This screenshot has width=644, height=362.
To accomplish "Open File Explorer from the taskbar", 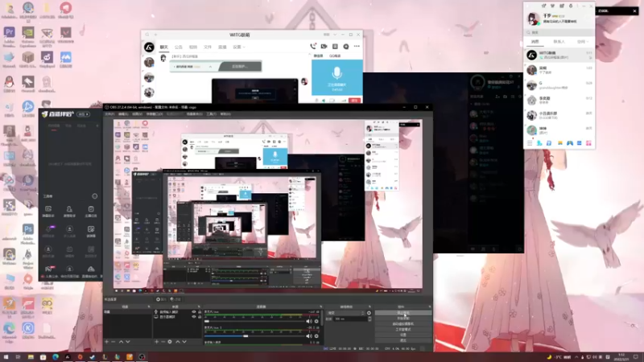I will (31, 357).
